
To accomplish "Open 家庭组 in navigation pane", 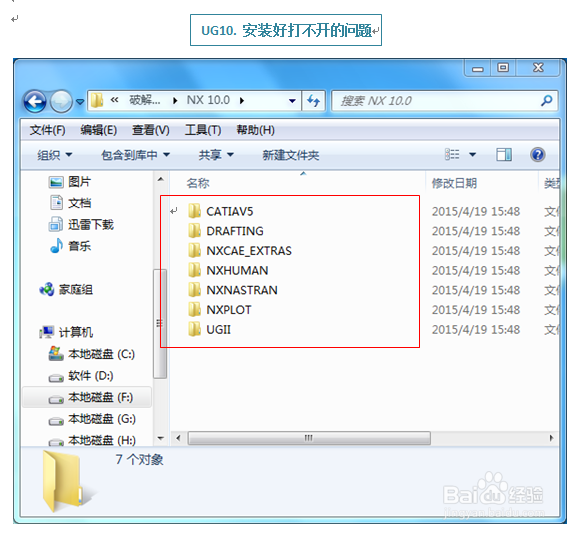I will point(66,290).
